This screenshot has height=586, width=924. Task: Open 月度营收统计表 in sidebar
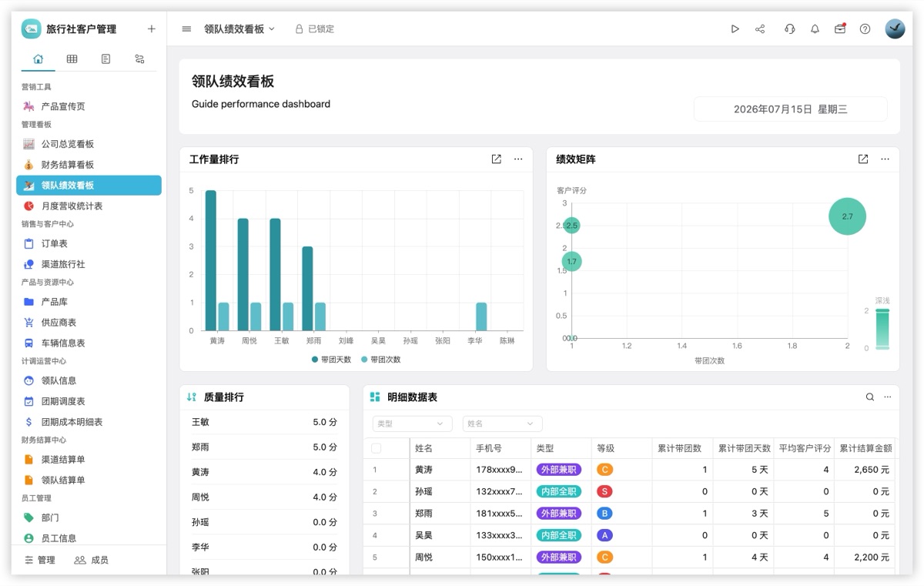(x=89, y=206)
